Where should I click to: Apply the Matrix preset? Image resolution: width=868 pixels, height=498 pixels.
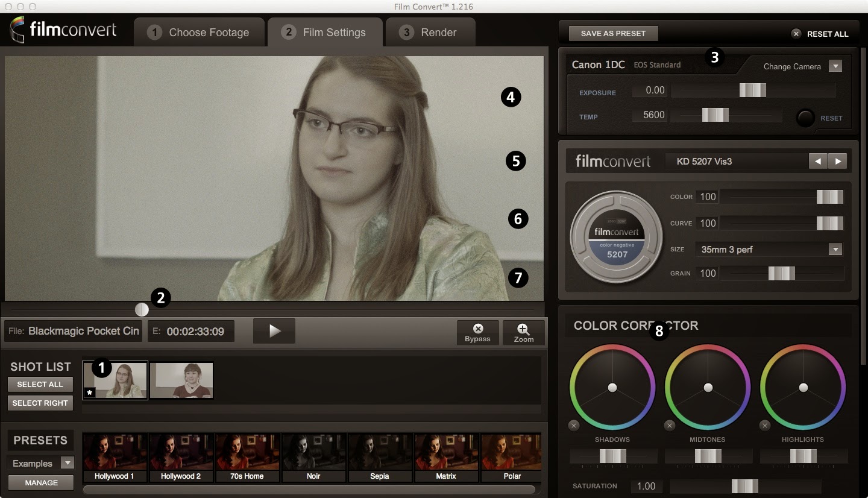click(x=446, y=458)
